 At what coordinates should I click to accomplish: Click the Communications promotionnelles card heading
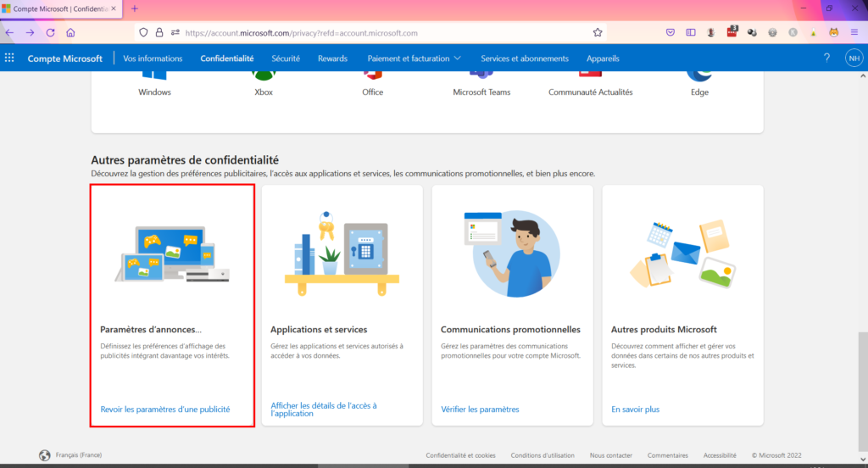coord(510,329)
